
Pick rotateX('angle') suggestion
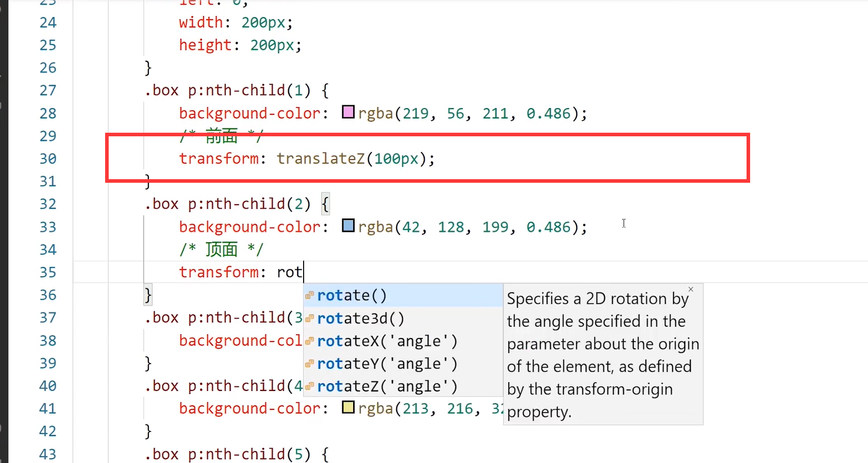tap(403, 341)
